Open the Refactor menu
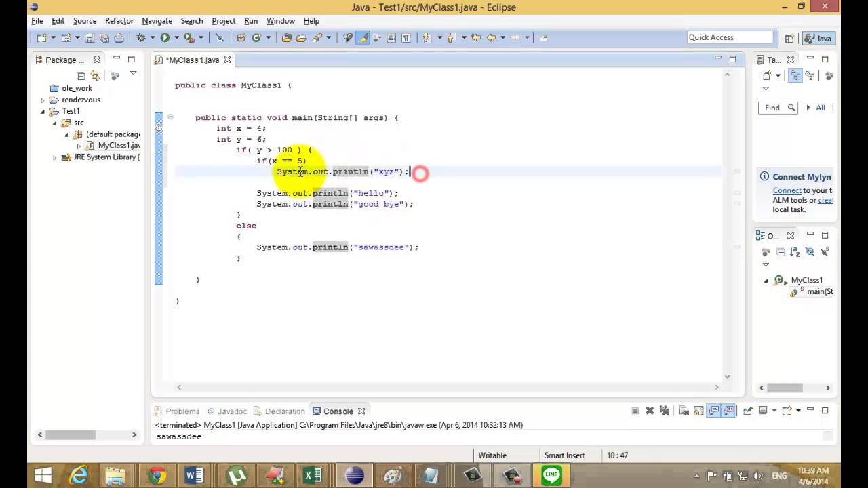 click(x=119, y=21)
